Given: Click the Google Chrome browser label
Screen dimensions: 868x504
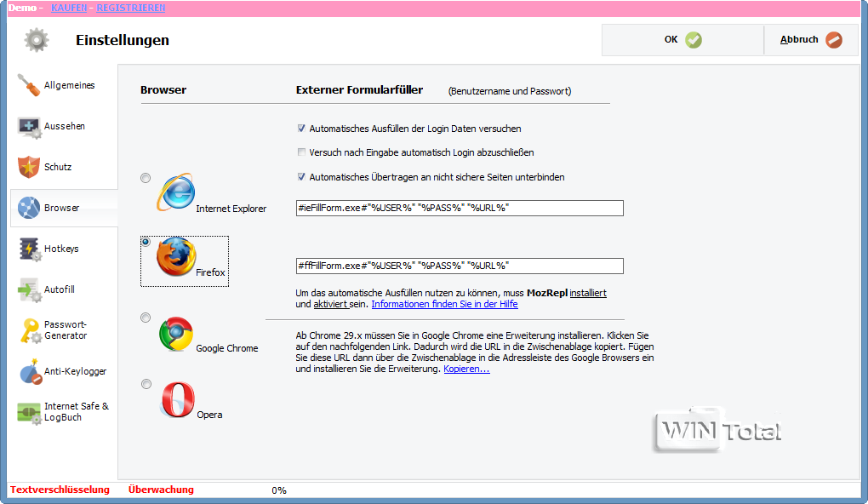Looking at the screenshot, I should pos(227,348).
